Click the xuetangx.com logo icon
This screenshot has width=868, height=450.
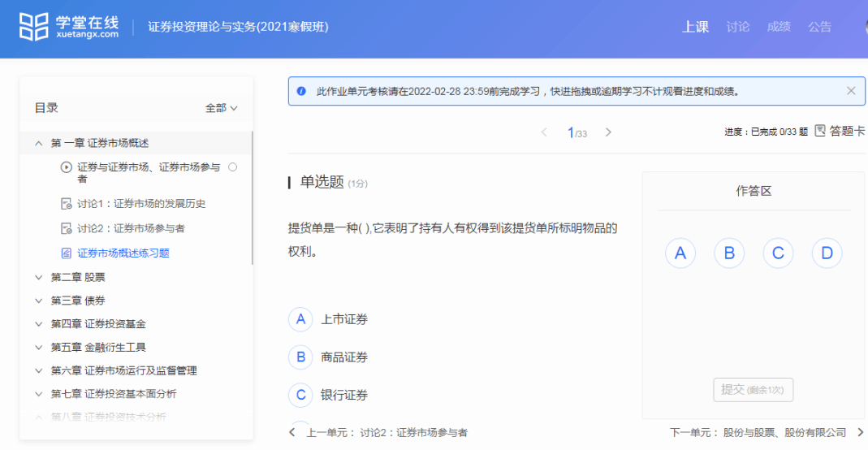click(35, 26)
